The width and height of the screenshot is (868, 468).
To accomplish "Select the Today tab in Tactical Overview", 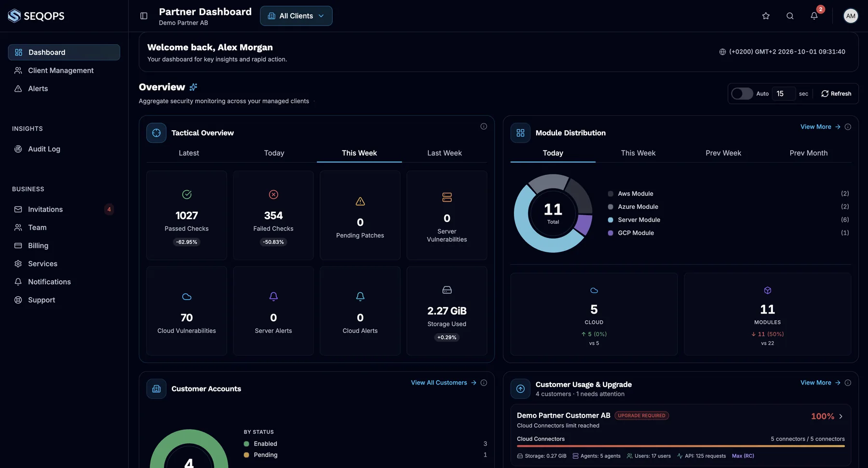I will click(x=274, y=153).
